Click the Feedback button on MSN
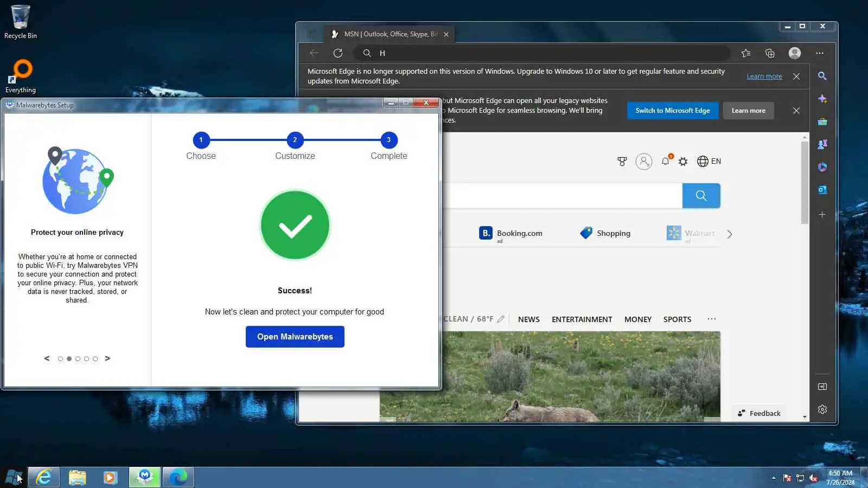Viewport: 868px width, 488px height. click(x=759, y=413)
